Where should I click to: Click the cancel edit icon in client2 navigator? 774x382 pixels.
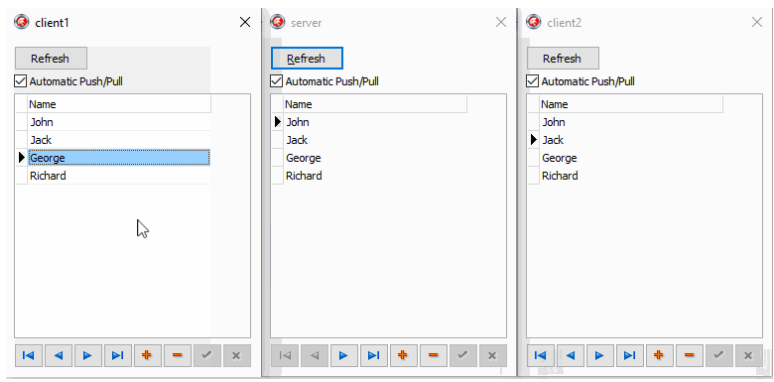click(748, 355)
